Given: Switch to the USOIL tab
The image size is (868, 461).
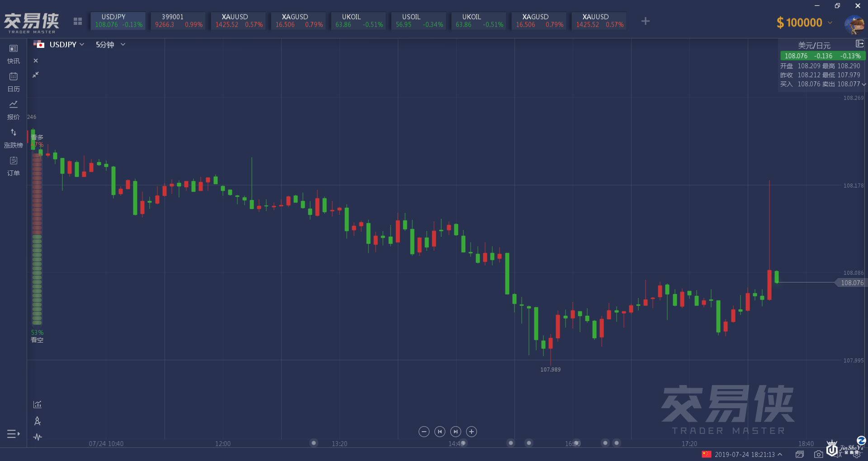Looking at the screenshot, I should [419, 21].
